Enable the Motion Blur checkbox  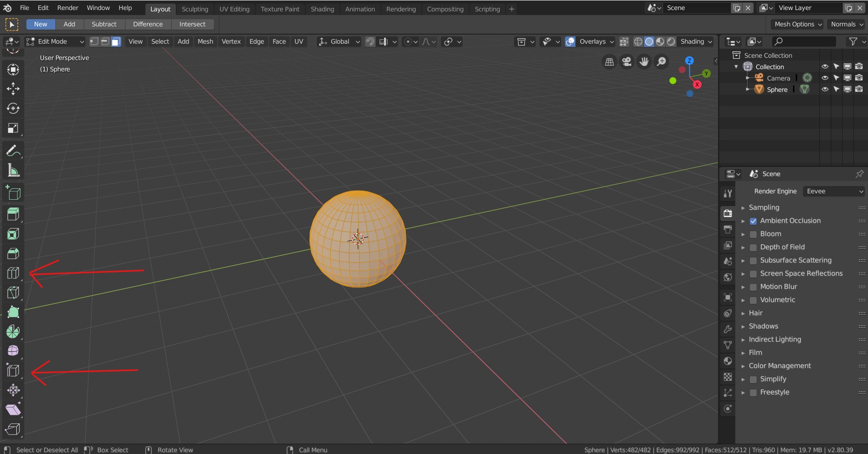(x=753, y=287)
